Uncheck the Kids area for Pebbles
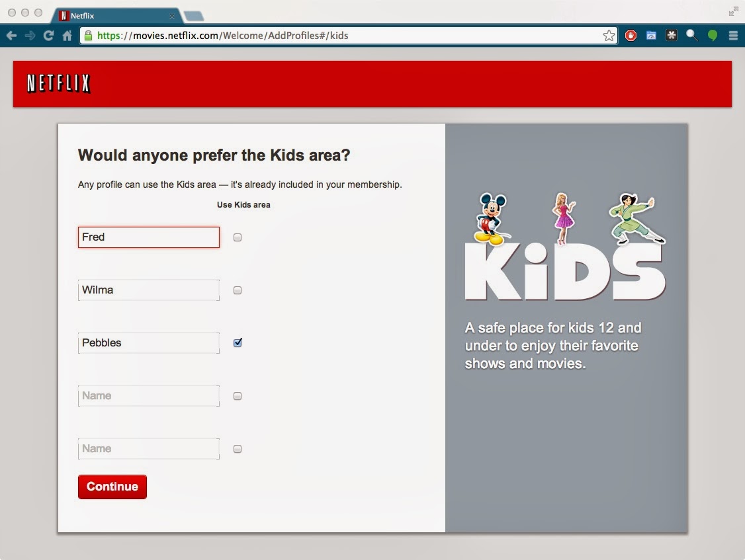Screen dimensions: 745x560 [x=238, y=343]
